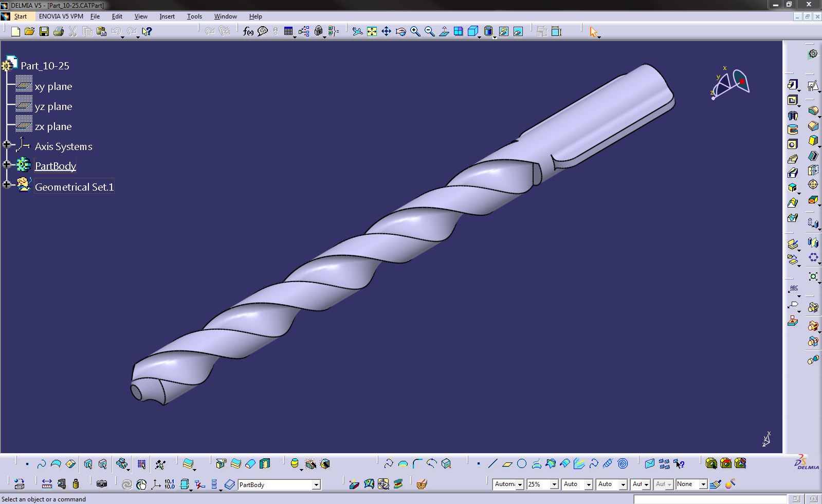The image size is (822, 504).
Task: Click the Painter brush icon
Action: (x=715, y=484)
